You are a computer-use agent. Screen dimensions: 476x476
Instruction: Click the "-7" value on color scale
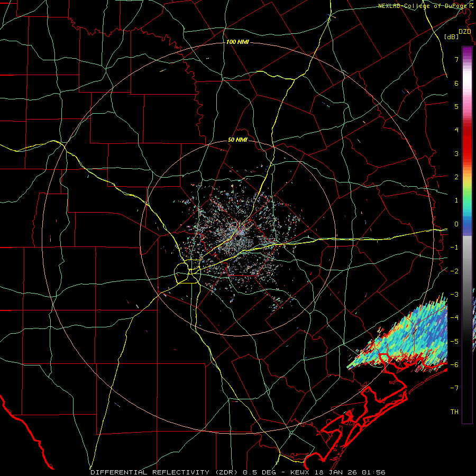(x=454, y=388)
